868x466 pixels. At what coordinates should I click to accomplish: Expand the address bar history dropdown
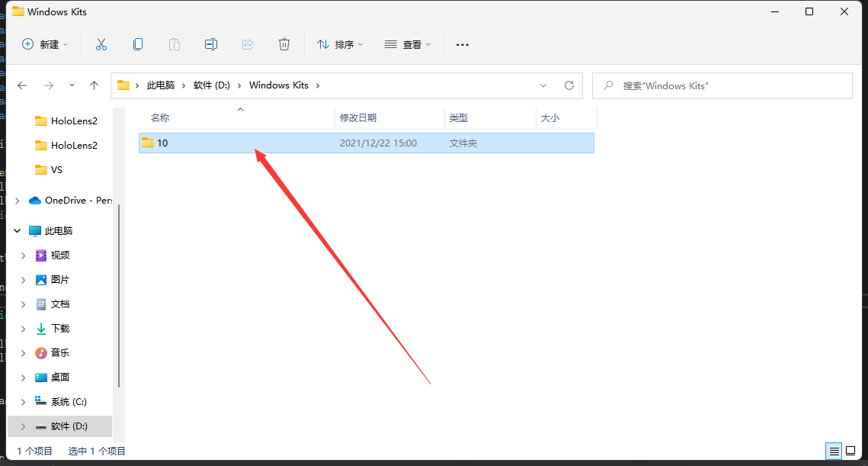click(x=543, y=85)
